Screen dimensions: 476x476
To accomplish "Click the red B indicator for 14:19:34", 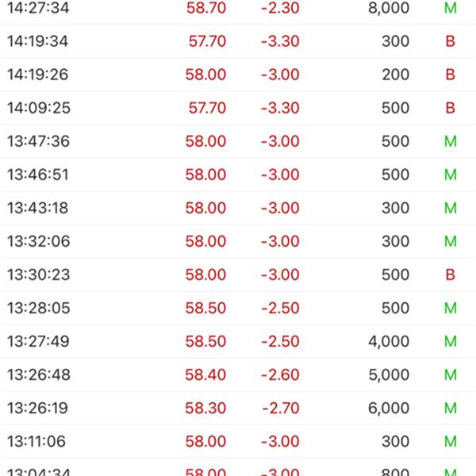I will (x=451, y=41).
